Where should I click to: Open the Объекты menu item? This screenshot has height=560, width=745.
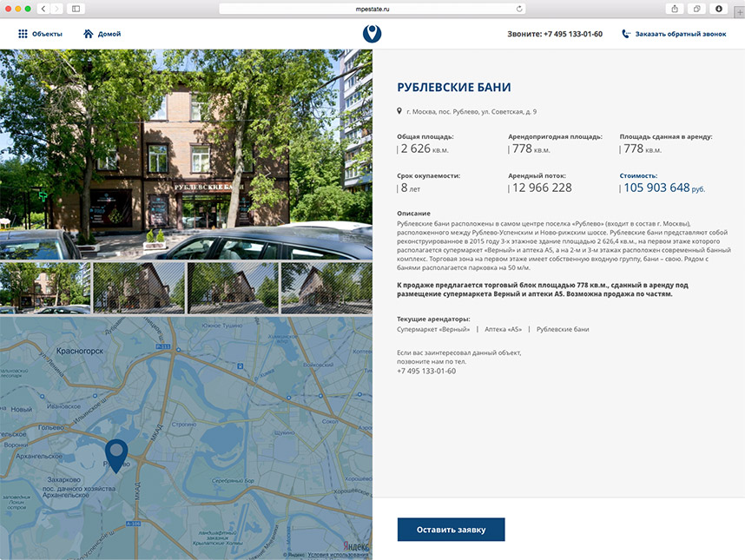point(47,34)
